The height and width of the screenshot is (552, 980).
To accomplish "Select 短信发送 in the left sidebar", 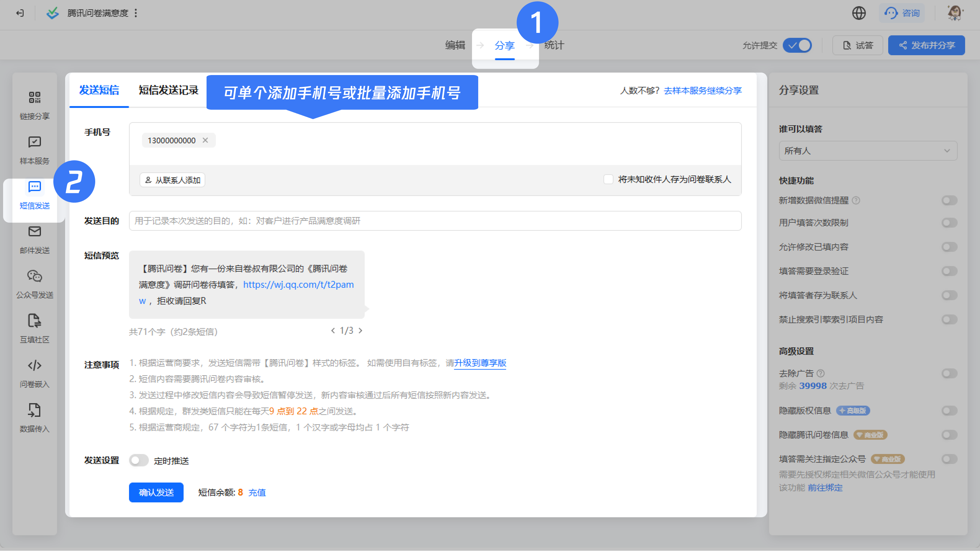I will tap(35, 196).
